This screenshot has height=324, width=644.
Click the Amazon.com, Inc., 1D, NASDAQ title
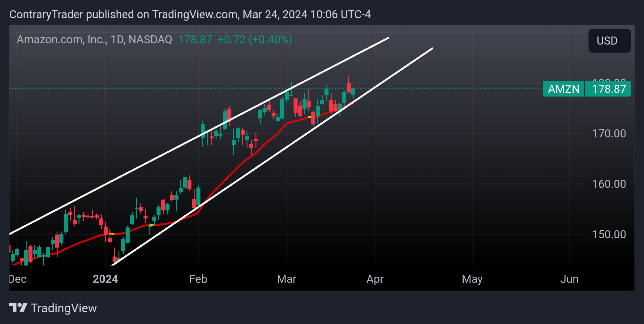94,40
